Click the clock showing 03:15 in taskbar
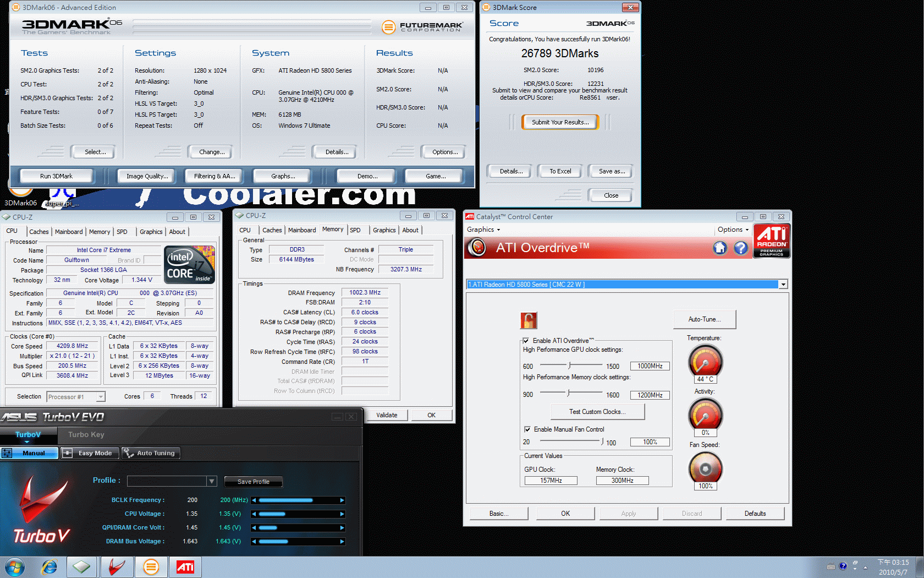This screenshot has height=578, width=924. point(893,563)
